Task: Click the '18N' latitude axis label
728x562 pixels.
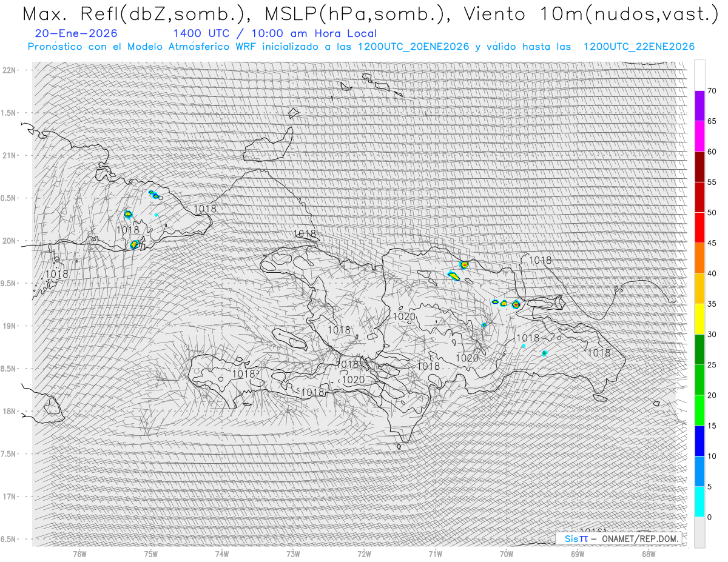Action: click(9, 411)
